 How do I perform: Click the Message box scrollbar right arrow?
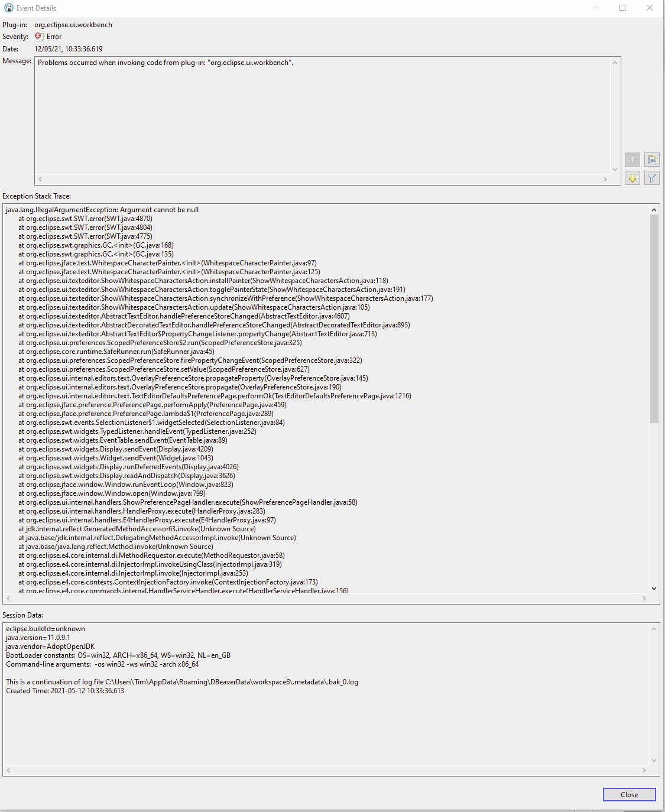pos(605,179)
